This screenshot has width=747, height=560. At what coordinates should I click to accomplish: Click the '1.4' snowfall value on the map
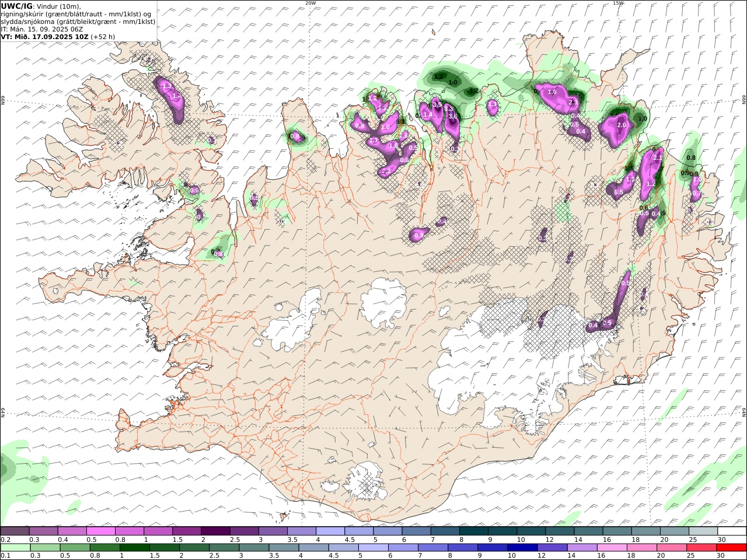[x=427, y=114]
